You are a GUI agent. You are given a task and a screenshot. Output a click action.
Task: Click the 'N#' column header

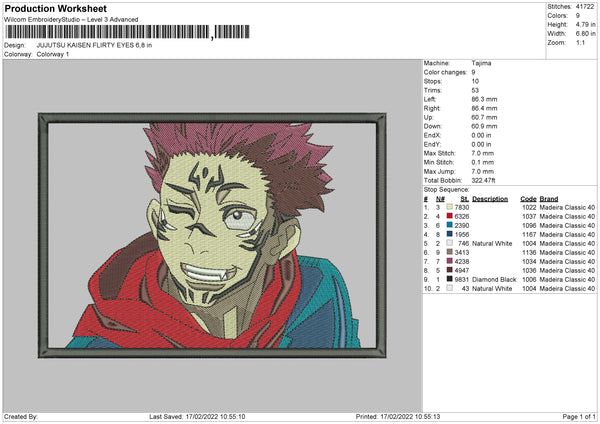440,199
